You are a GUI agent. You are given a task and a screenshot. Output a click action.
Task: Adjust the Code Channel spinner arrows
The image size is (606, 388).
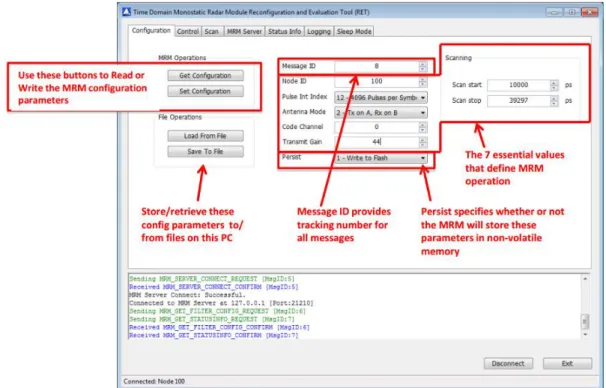click(x=423, y=127)
